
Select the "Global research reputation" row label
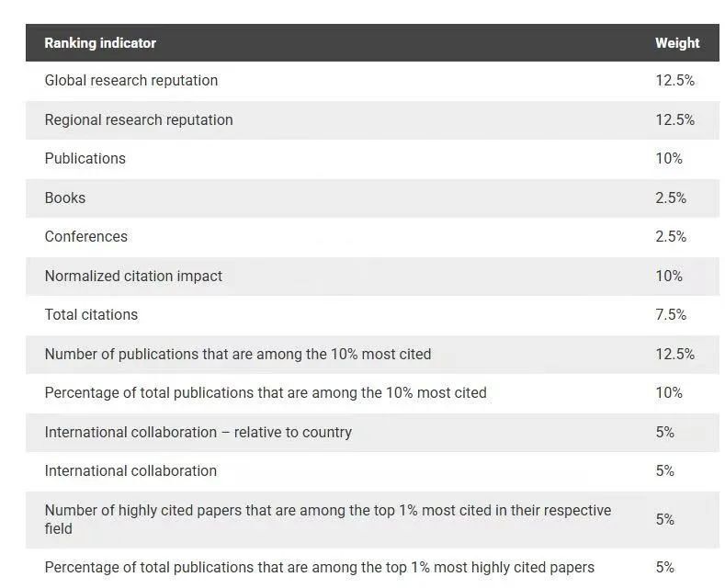click(x=131, y=81)
